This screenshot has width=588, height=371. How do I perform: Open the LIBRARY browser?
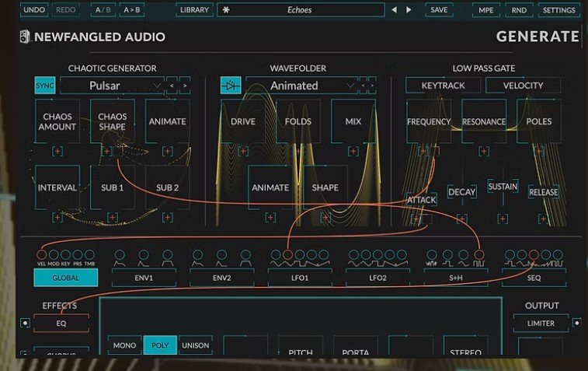(x=194, y=10)
